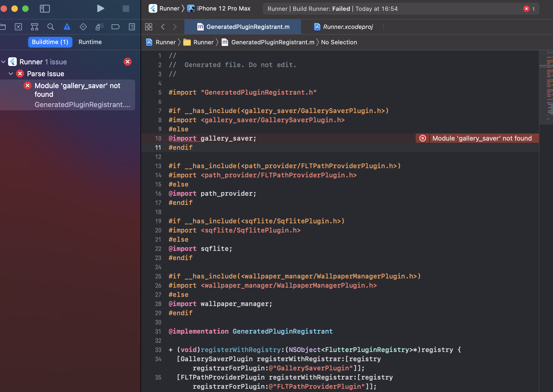Toggle the navigator sidebar visibility

(x=45, y=9)
